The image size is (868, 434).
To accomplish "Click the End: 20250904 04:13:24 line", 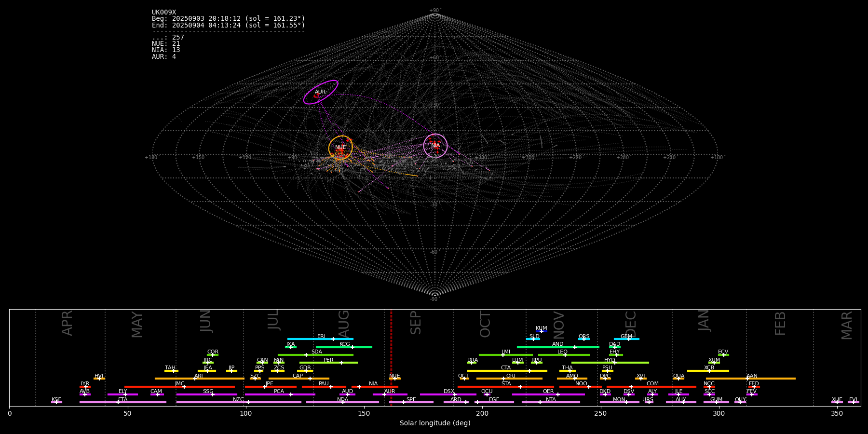I will click(229, 25).
